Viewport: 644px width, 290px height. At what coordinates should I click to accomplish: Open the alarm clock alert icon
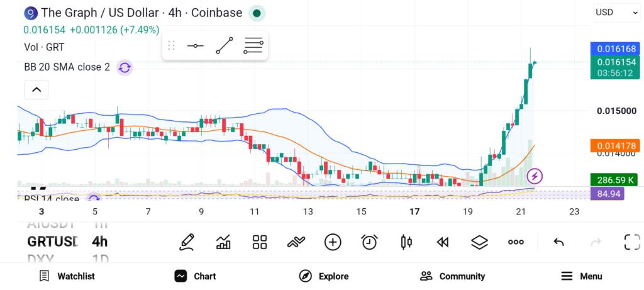[x=369, y=242]
